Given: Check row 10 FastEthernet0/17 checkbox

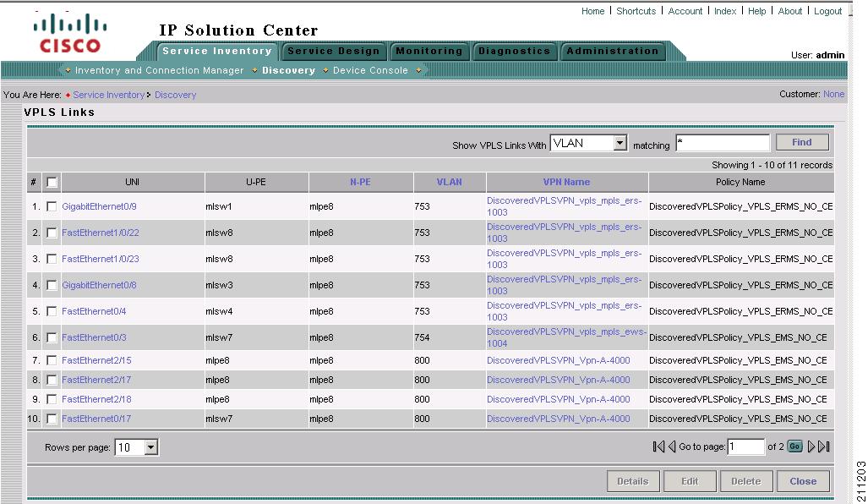Looking at the screenshot, I should coord(52,419).
